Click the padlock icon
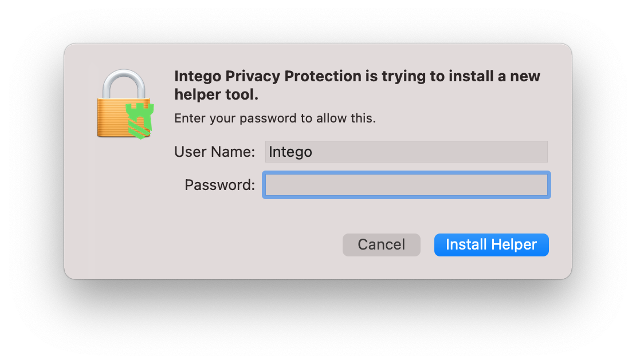Screen dimensions: 636x364 click(x=125, y=104)
